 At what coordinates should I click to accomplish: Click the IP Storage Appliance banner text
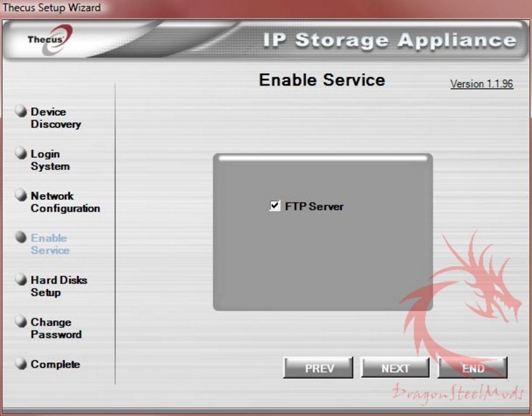pyautogui.click(x=390, y=40)
